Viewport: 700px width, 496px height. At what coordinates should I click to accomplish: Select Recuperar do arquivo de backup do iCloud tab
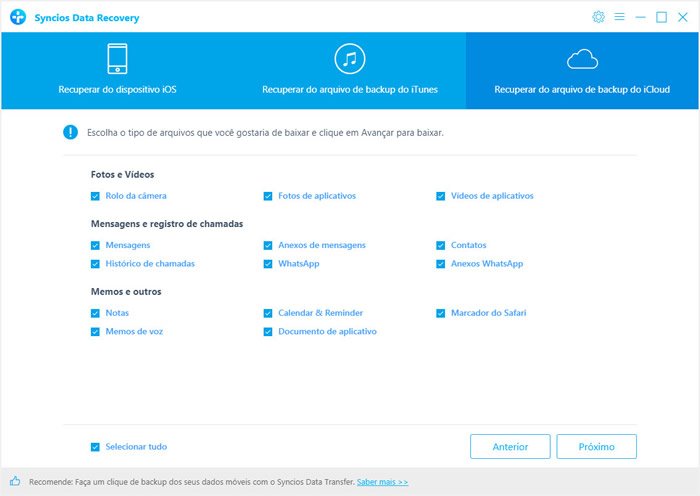pyautogui.click(x=582, y=71)
